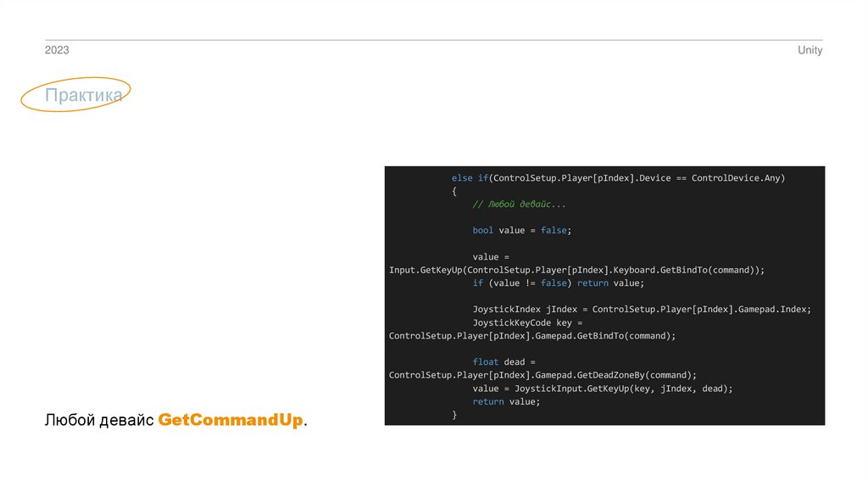The height and width of the screenshot is (487, 868).
Task: Click the "bool value = false;" line
Action: click(x=522, y=231)
